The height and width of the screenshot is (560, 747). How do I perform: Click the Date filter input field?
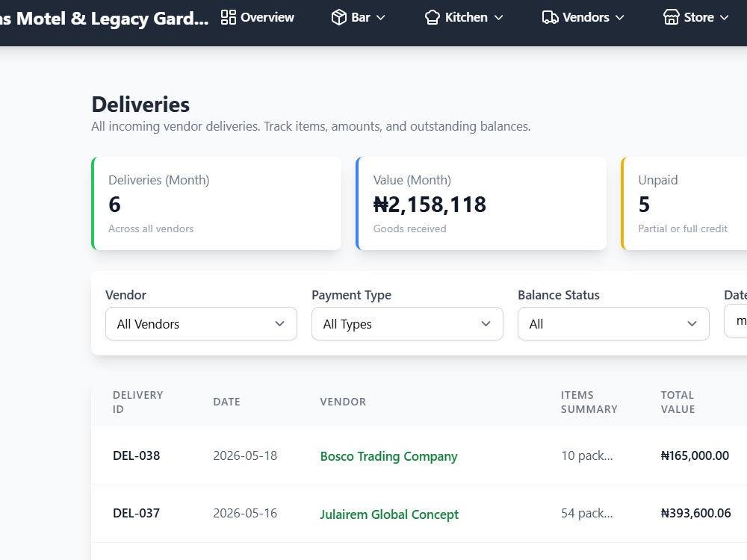coord(736,321)
